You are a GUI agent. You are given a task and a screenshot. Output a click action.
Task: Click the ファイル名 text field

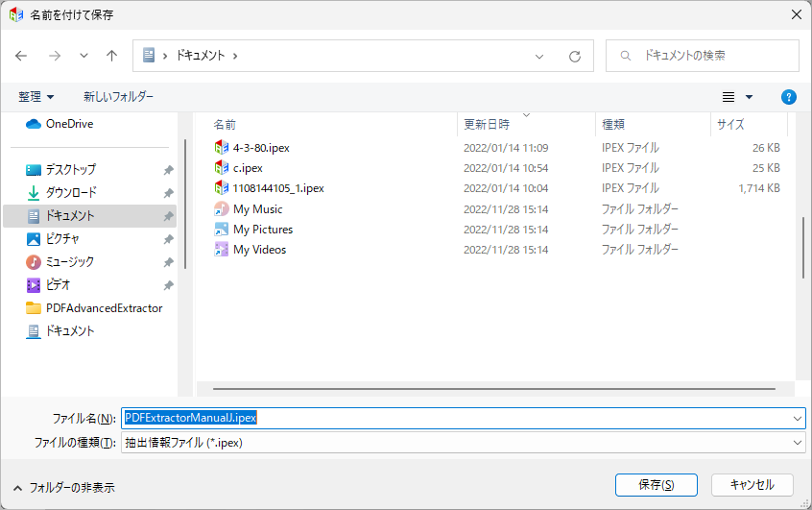456,418
